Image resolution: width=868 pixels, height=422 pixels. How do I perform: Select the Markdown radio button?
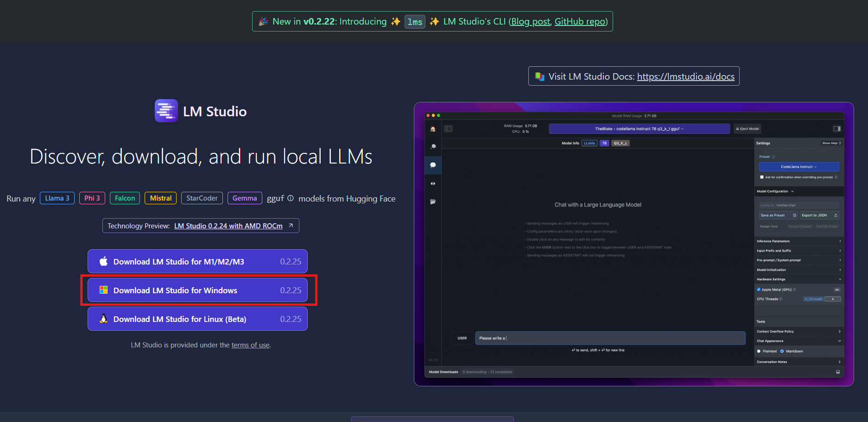pyautogui.click(x=782, y=351)
